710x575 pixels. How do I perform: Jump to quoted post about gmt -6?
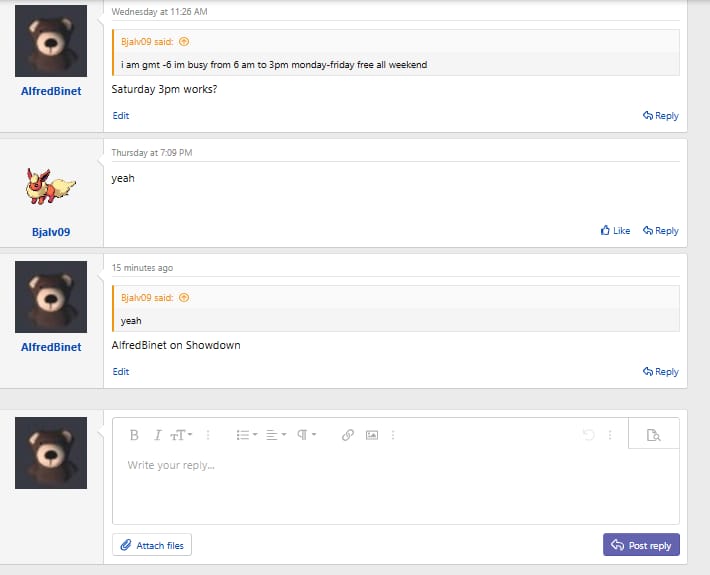click(184, 42)
